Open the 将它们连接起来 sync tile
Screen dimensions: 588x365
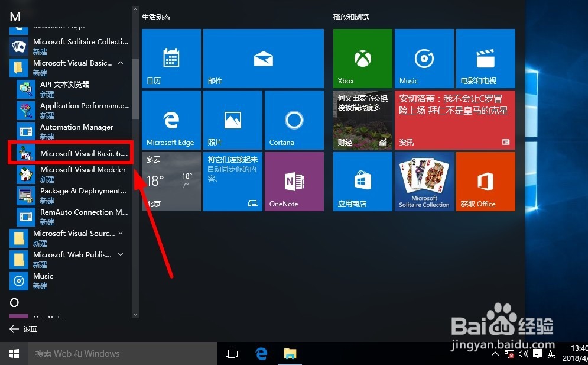click(232, 182)
